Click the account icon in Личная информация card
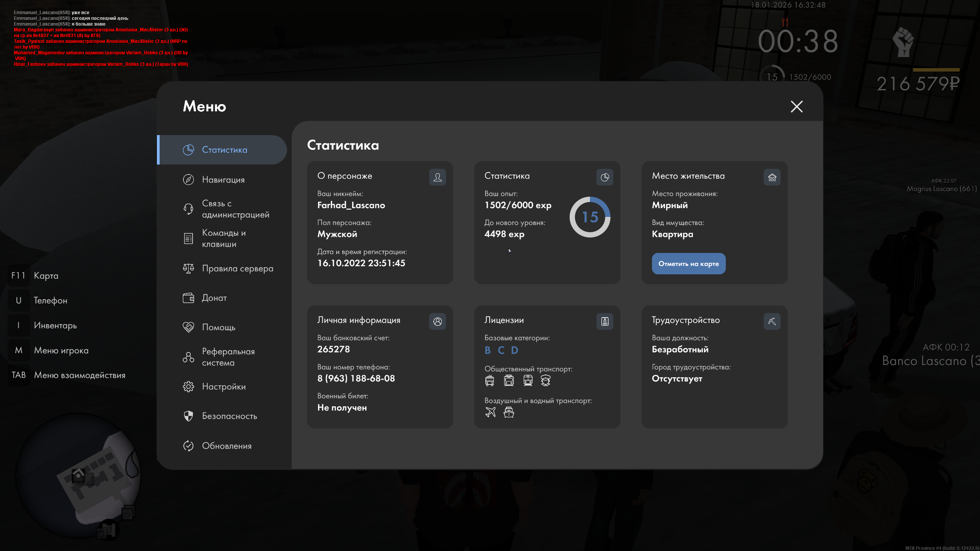The height and width of the screenshot is (551, 980). [437, 321]
